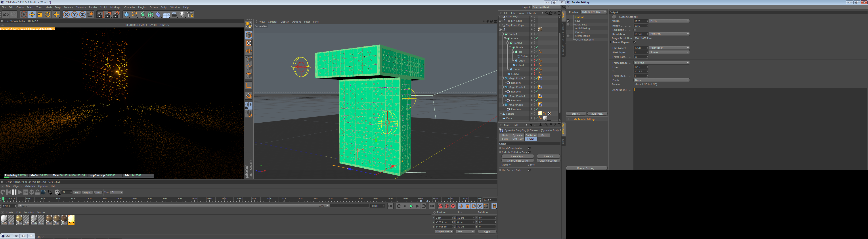Click the Cube primitive icon

point(126,15)
